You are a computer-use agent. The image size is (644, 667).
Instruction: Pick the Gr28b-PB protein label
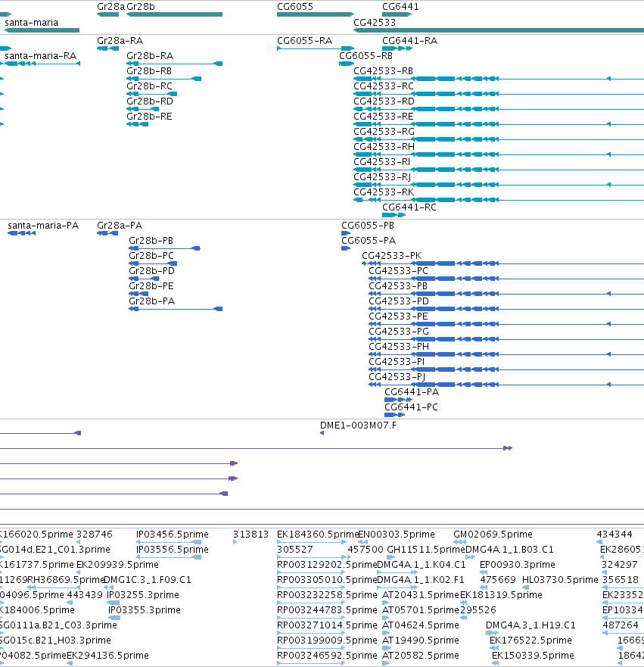click(151, 241)
